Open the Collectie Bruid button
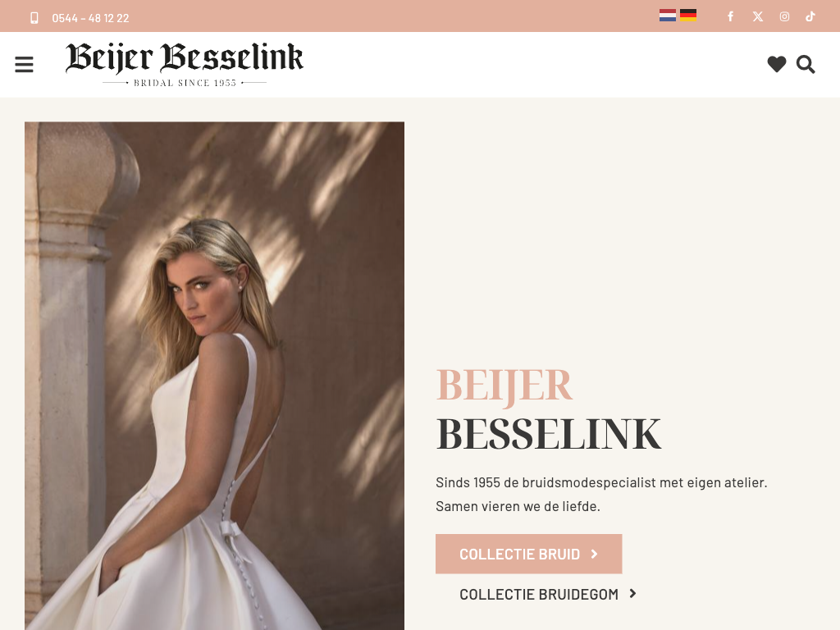 coord(529,554)
